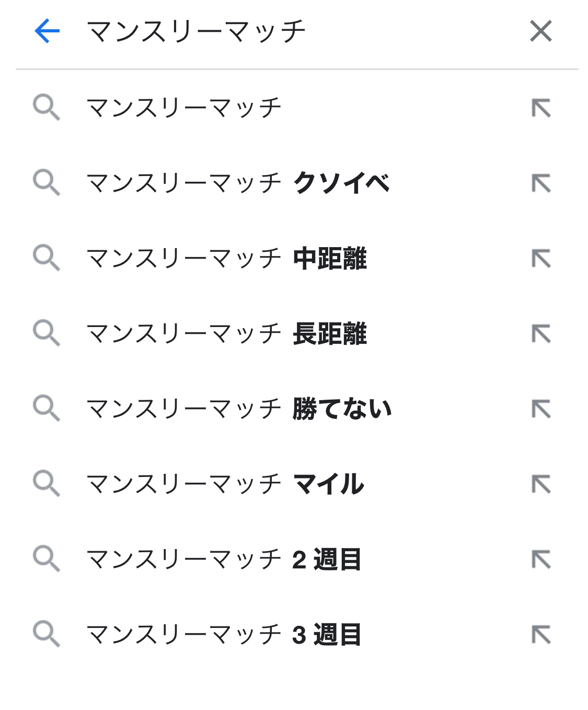Choose suggestion マンスリーマッチ クソイベ
Viewport: 588px width, 710px height.
[x=238, y=183]
